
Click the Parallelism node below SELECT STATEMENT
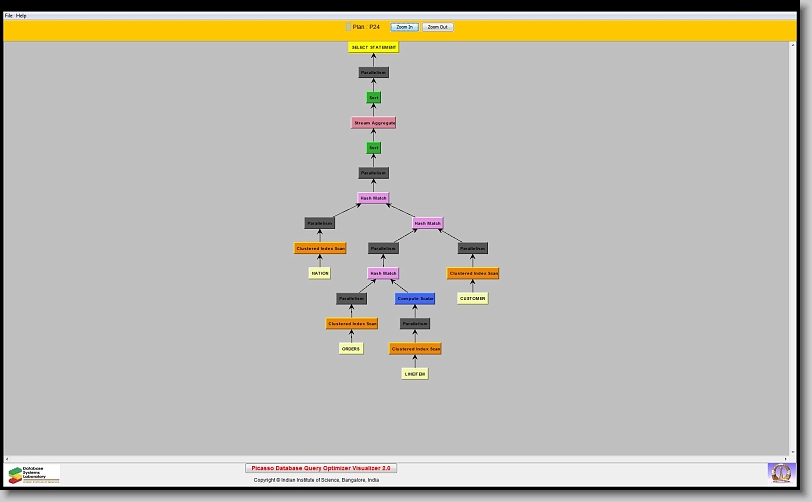(374, 73)
